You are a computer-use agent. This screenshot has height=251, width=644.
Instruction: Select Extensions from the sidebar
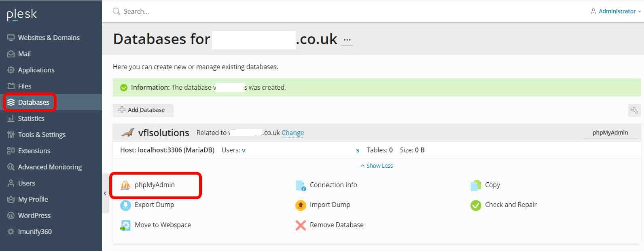(34, 151)
